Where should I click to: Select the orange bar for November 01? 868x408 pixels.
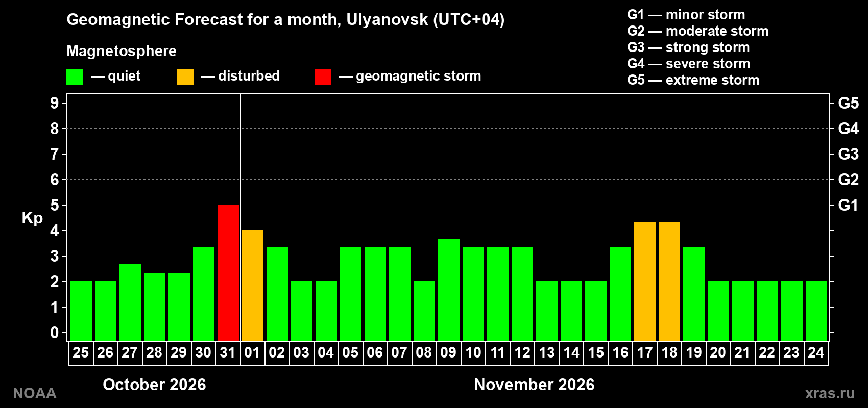[x=253, y=285]
